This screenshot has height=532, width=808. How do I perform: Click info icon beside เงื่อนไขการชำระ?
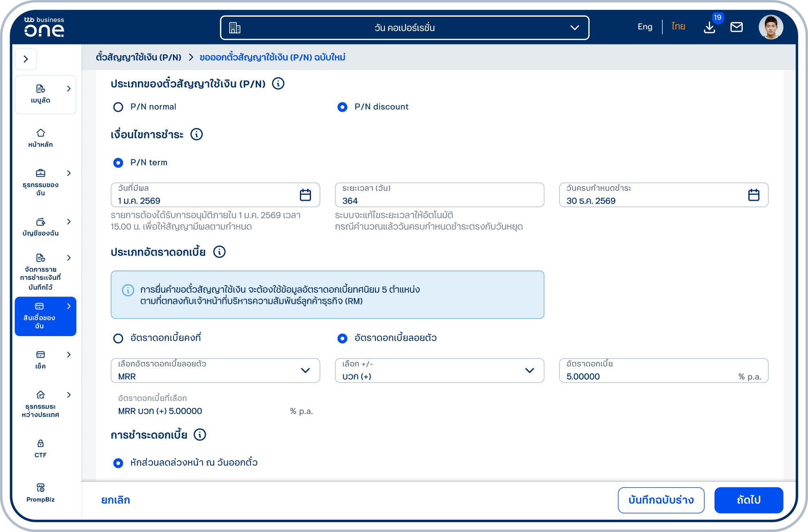pyautogui.click(x=197, y=134)
